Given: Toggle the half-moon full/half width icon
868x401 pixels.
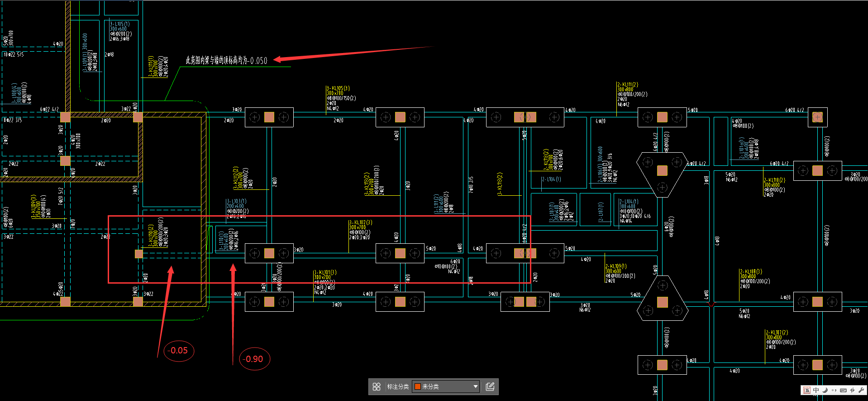Looking at the screenshot, I should click(x=825, y=390).
